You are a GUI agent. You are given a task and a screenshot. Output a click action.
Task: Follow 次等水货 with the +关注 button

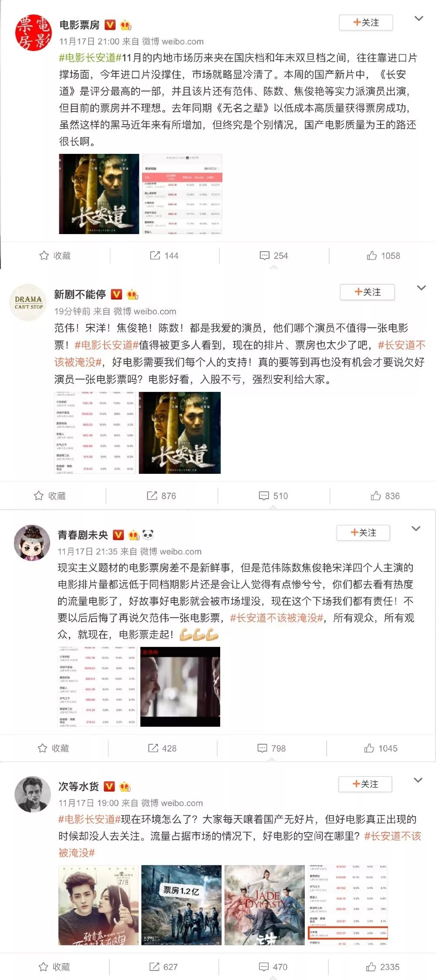tap(365, 784)
